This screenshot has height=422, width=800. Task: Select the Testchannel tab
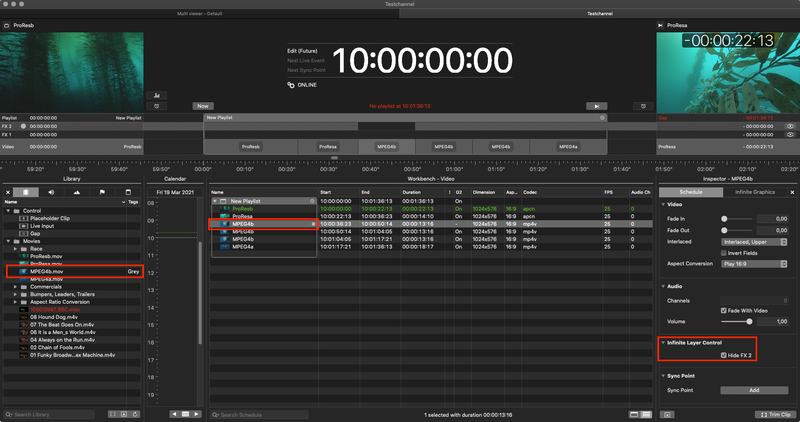pyautogui.click(x=599, y=14)
